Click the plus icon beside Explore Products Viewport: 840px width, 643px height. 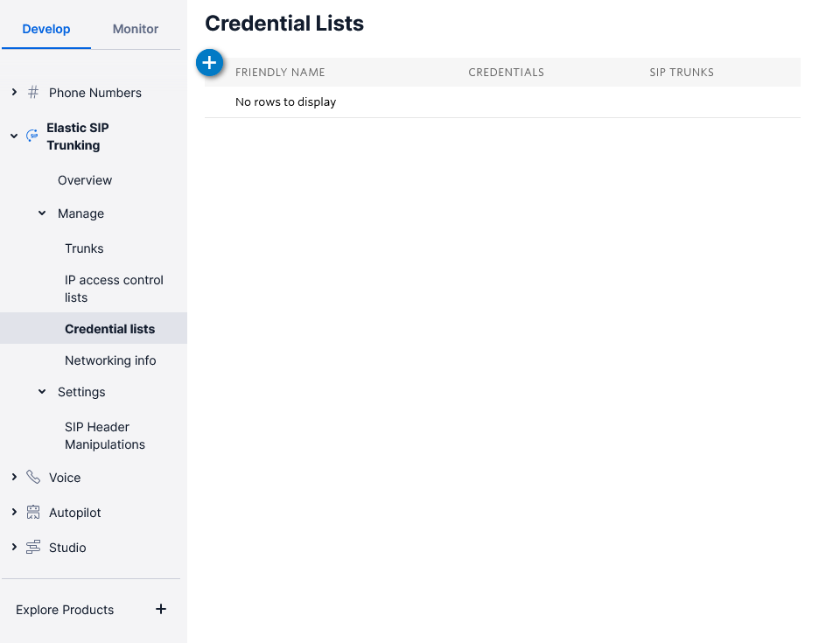(161, 609)
